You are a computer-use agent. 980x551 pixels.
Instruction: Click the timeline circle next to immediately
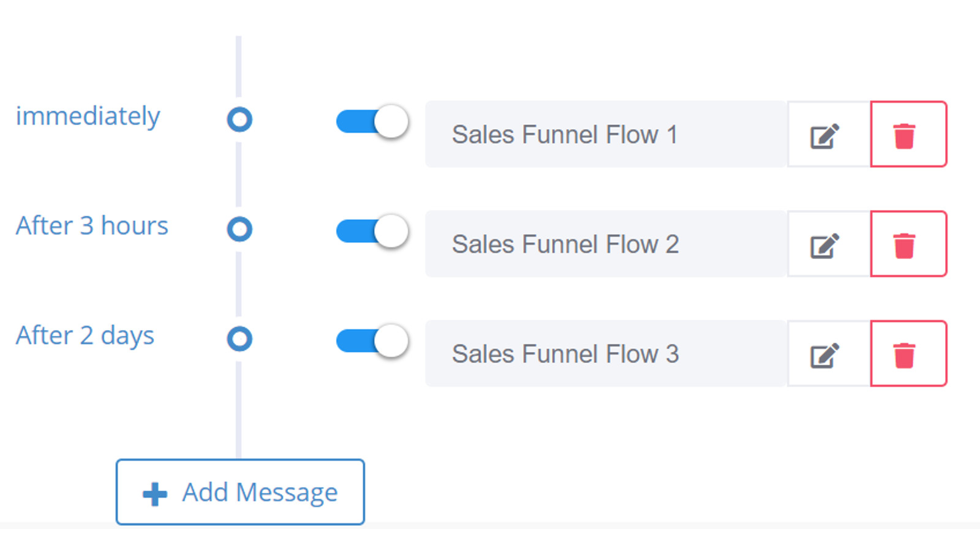tap(239, 119)
